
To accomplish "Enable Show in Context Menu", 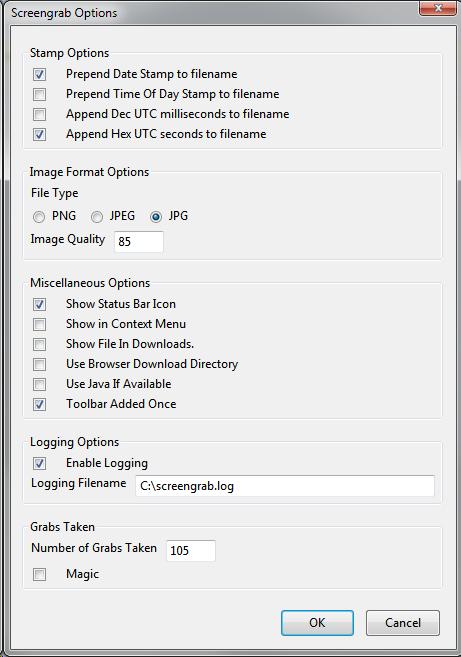I will coord(39,324).
